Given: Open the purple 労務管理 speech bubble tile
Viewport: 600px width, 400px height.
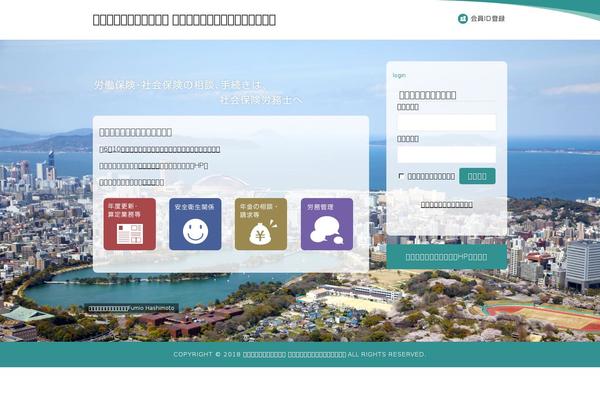Looking at the screenshot, I should [327, 224].
